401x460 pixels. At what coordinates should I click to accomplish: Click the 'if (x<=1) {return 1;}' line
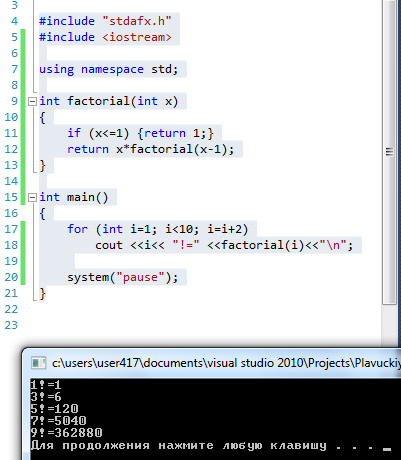tap(140, 133)
